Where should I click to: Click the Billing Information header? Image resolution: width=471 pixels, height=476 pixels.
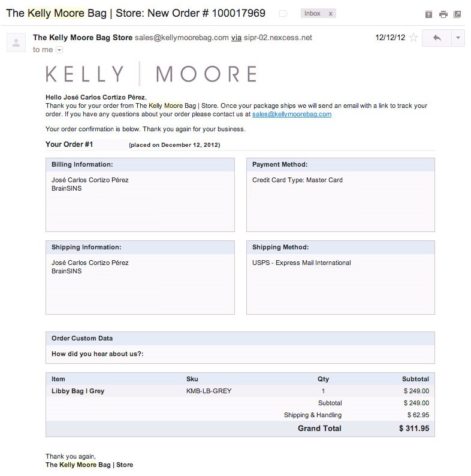82,164
